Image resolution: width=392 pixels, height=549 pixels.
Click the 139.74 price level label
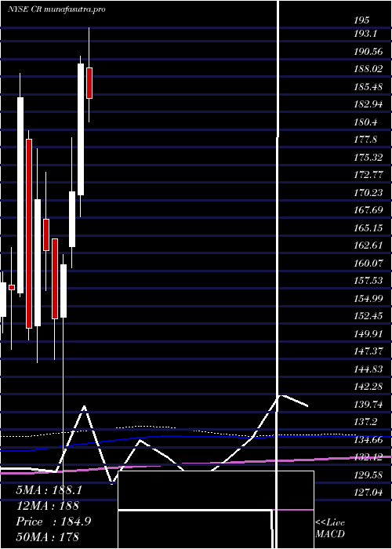coord(368,405)
